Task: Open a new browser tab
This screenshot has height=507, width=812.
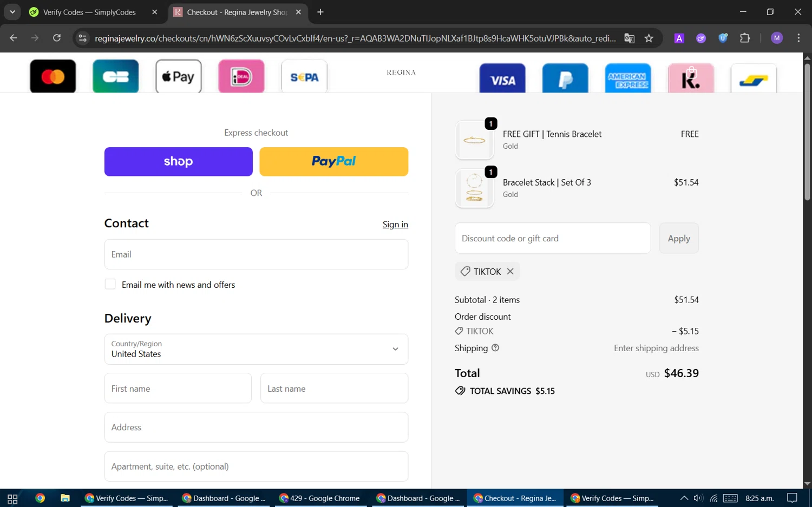Action: [x=320, y=12]
